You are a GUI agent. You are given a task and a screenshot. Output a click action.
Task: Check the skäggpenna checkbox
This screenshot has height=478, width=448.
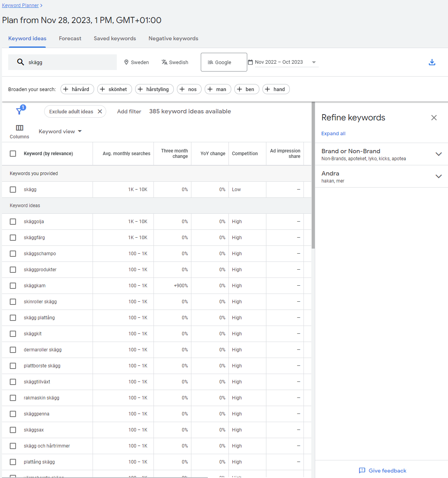[x=13, y=414]
